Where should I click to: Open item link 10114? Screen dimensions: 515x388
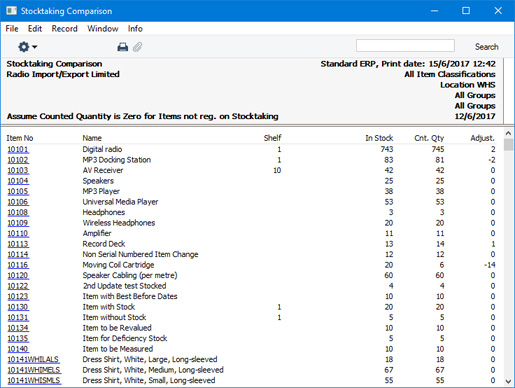tap(18, 254)
